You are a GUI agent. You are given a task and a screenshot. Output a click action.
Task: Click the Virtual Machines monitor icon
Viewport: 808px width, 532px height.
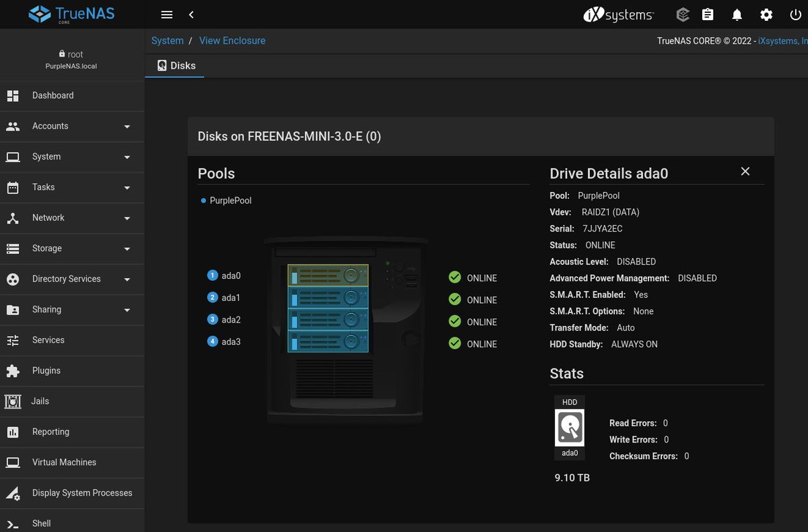13,463
